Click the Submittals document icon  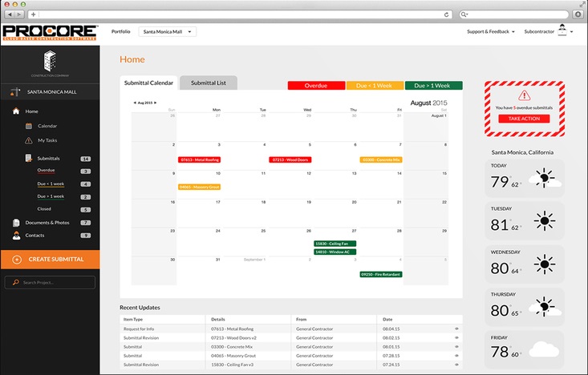coord(29,159)
